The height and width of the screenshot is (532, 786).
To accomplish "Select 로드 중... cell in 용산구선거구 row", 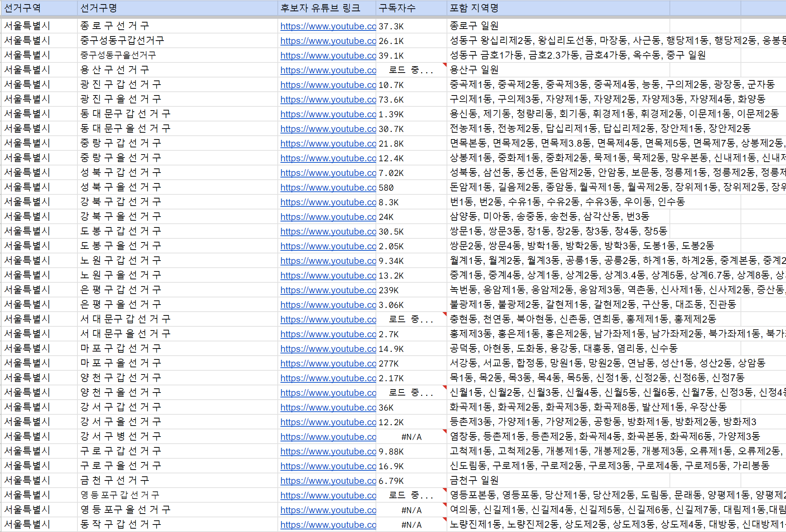I will pyautogui.click(x=411, y=70).
